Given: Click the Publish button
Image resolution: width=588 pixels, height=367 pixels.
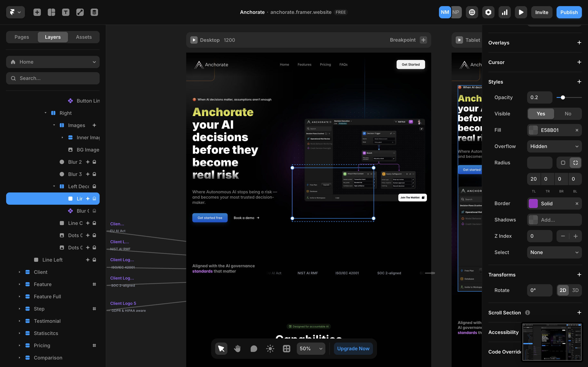Looking at the screenshot, I should tap(569, 12).
